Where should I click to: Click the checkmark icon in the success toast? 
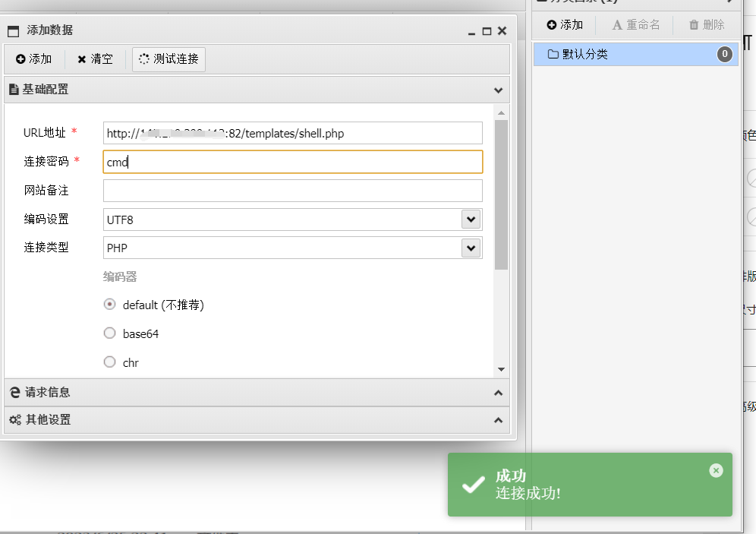[x=474, y=485]
